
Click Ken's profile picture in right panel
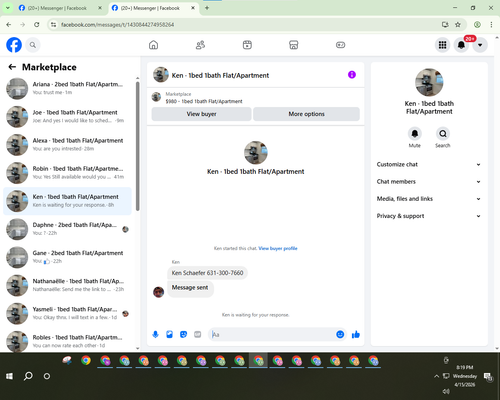click(429, 82)
